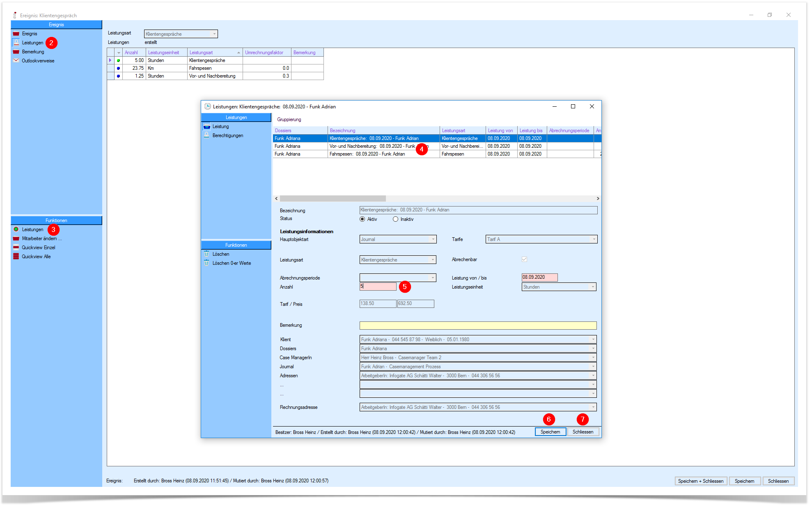The width and height of the screenshot is (812, 507).
Task: Toggle the Abrechenbar checkbox
Action: 524,259
